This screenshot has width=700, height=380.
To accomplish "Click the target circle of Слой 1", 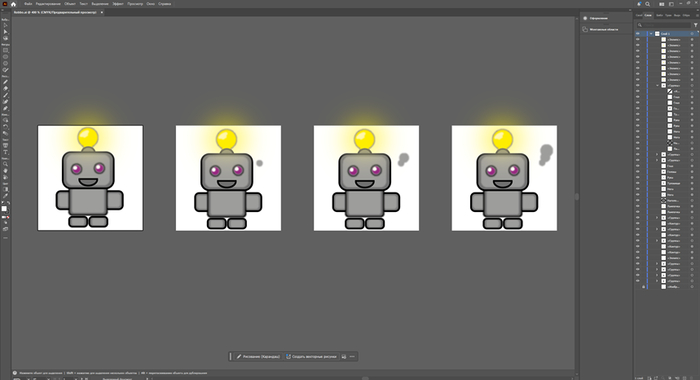I will click(x=692, y=33).
